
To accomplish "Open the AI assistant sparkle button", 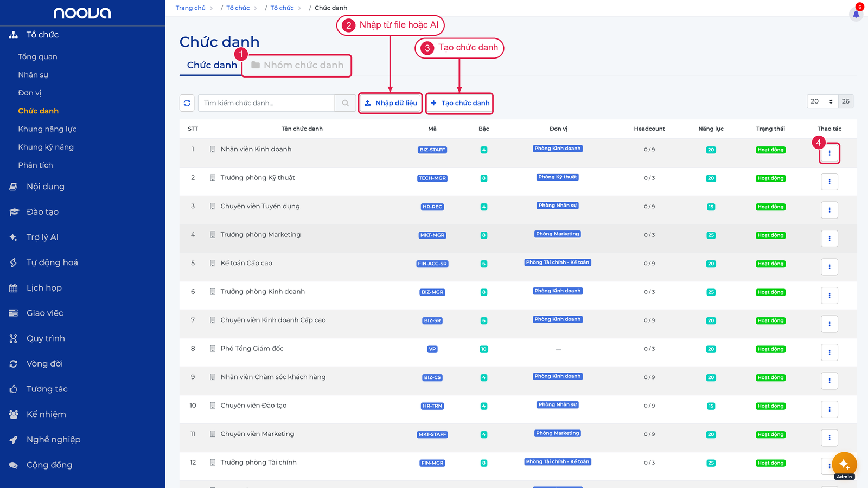I will click(844, 465).
